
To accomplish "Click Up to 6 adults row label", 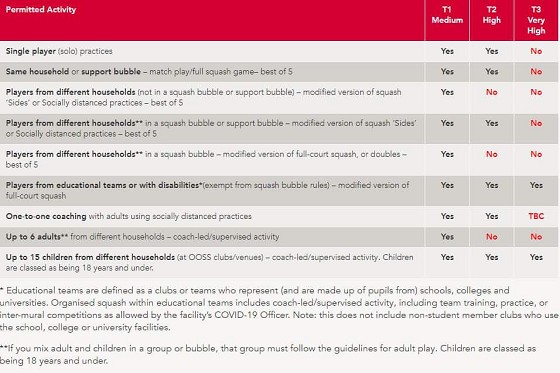I will coord(142,237).
